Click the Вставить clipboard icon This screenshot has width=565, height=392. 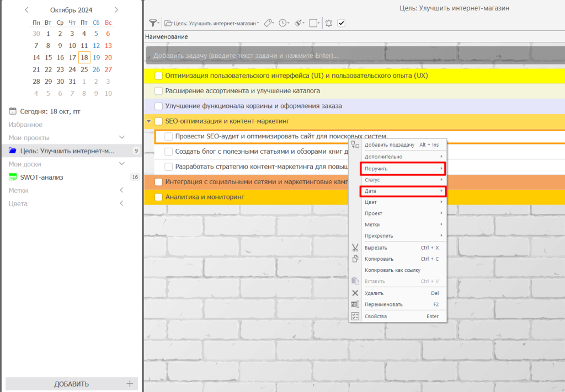pos(355,281)
